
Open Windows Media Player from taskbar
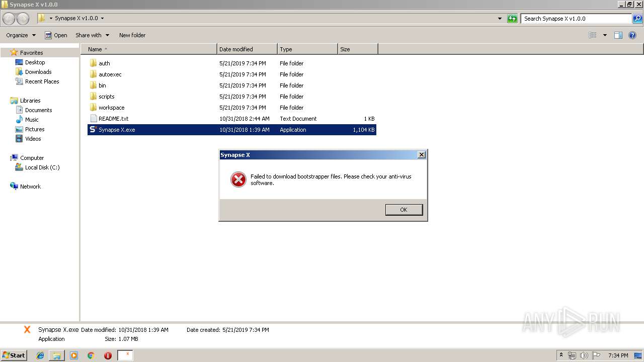tap(74, 355)
